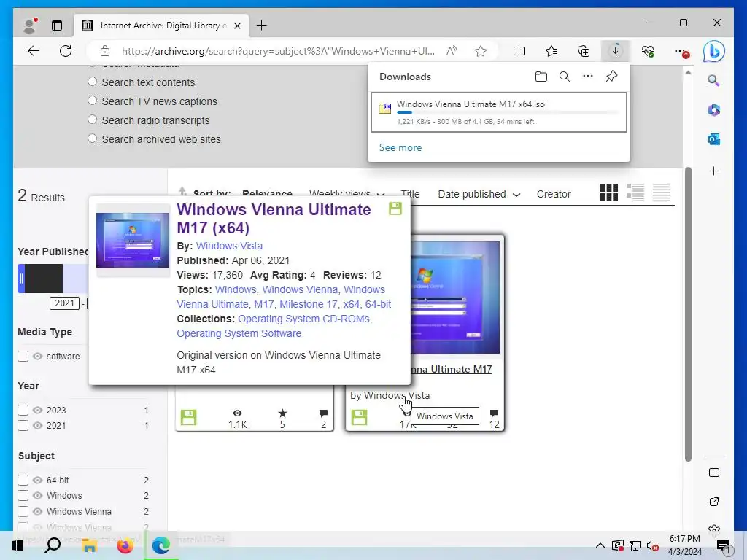Check the 2023 year filter
Image resolution: width=747 pixels, height=560 pixels.
click(x=23, y=410)
